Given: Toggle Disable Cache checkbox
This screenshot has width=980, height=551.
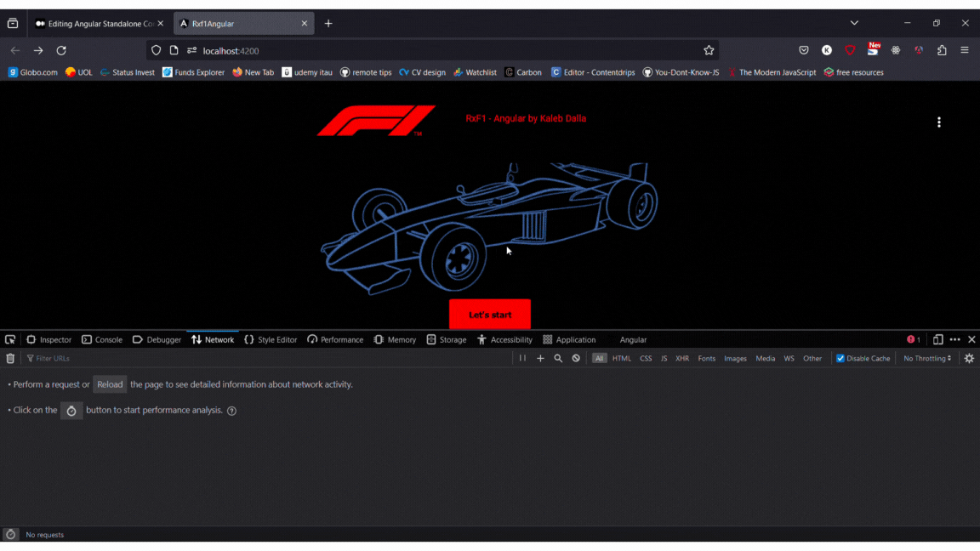Looking at the screenshot, I should [840, 359].
